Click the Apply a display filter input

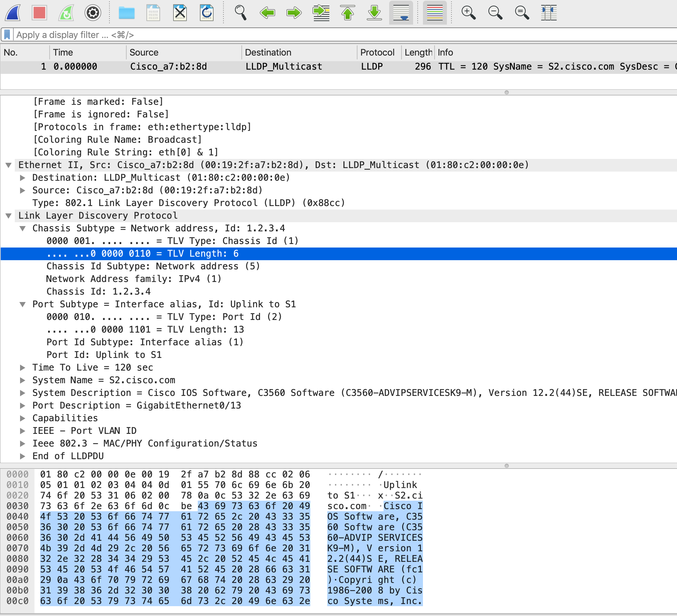[141, 34]
